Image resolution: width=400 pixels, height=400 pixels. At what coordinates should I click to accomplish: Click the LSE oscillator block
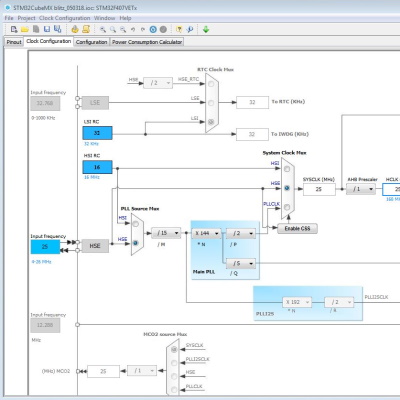[x=95, y=103]
